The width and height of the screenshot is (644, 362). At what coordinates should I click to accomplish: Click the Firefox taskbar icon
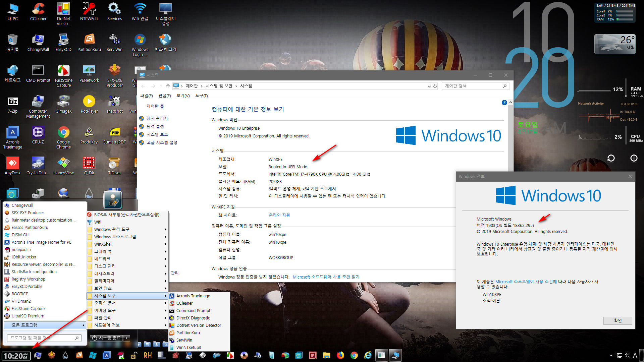coord(340,355)
